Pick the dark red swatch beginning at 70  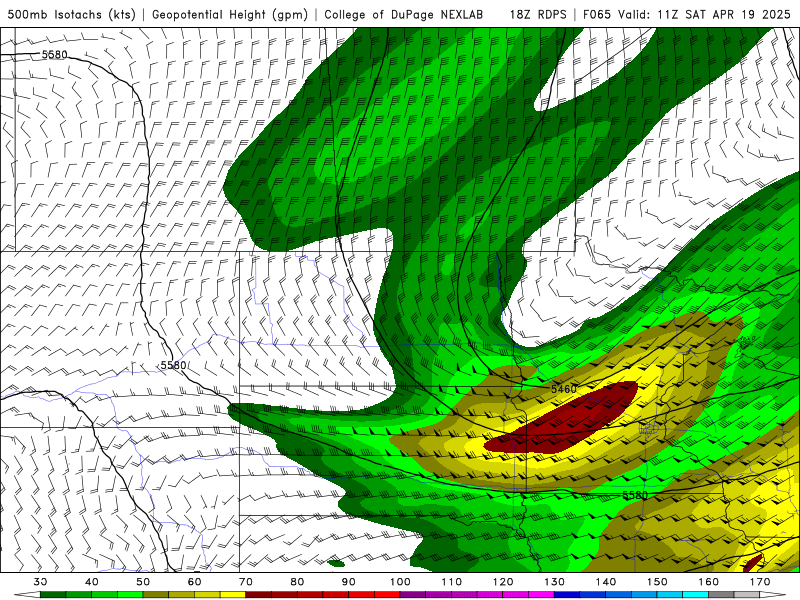click(259, 595)
